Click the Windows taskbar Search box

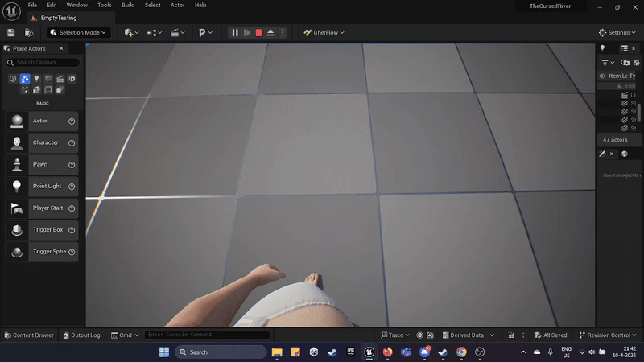point(221,352)
